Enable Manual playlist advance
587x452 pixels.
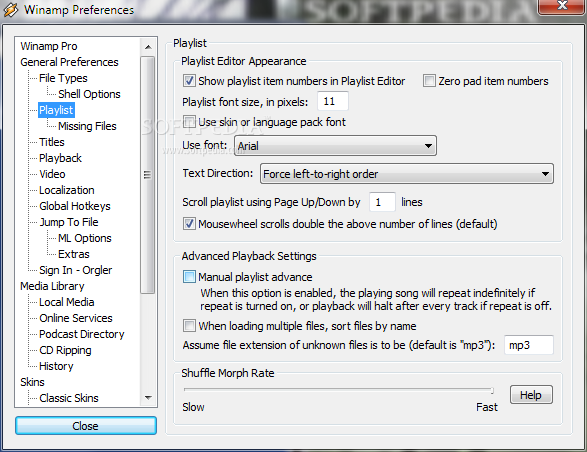(x=189, y=277)
